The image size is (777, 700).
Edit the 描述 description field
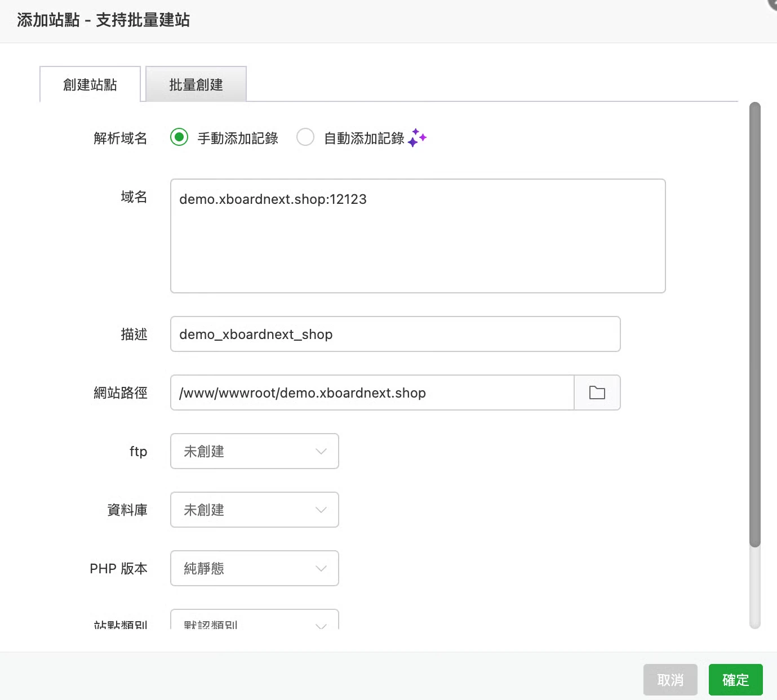point(394,334)
